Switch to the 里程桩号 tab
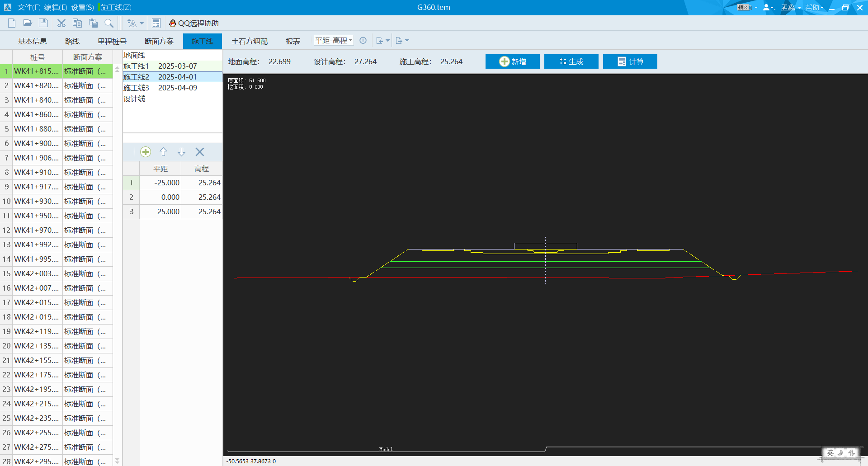This screenshot has height=466, width=868. [x=112, y=41]
